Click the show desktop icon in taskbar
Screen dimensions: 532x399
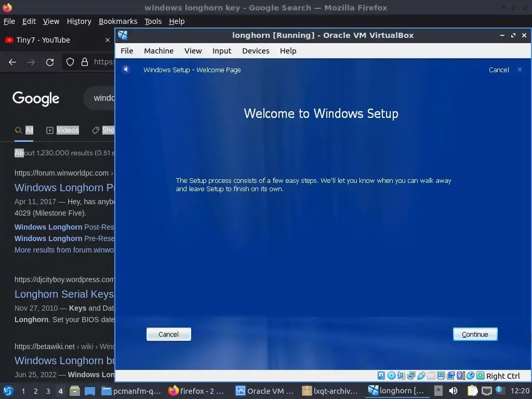pos(90,391)
